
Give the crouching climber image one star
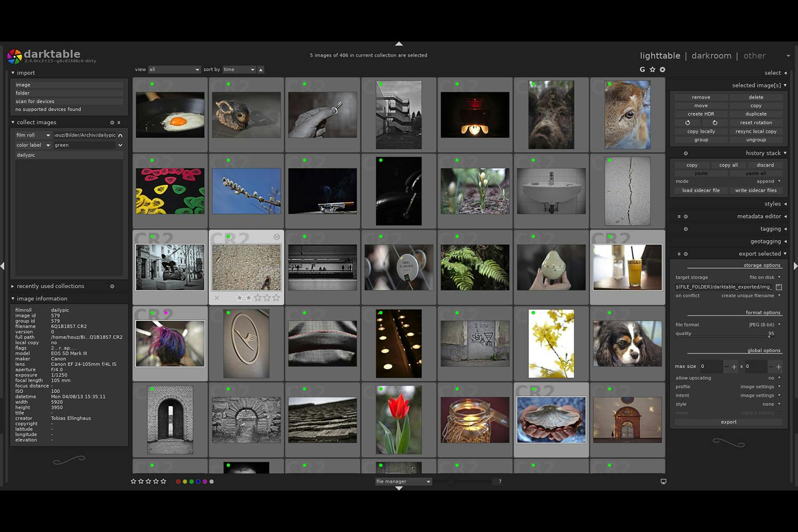(x=239, y=297)
